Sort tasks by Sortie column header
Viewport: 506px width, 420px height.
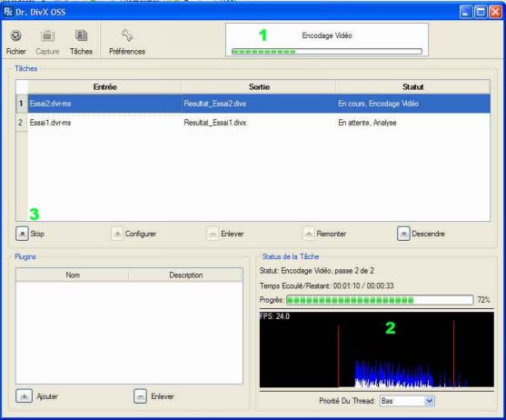[259, 87]
